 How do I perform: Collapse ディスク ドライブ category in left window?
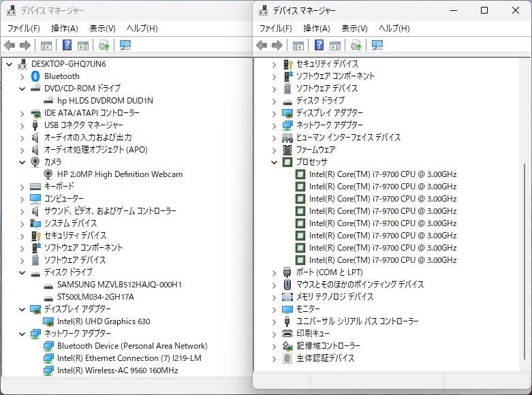tap(22, 272)
